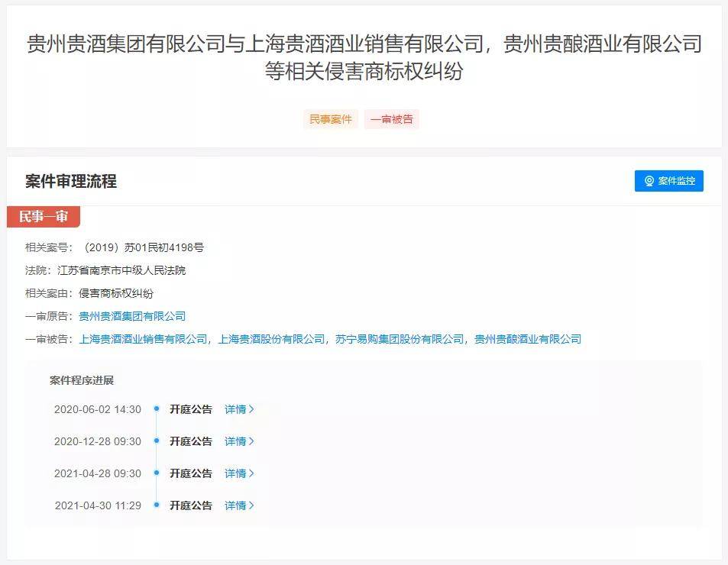Click the 案件审理流程 heading

(71, 181)
